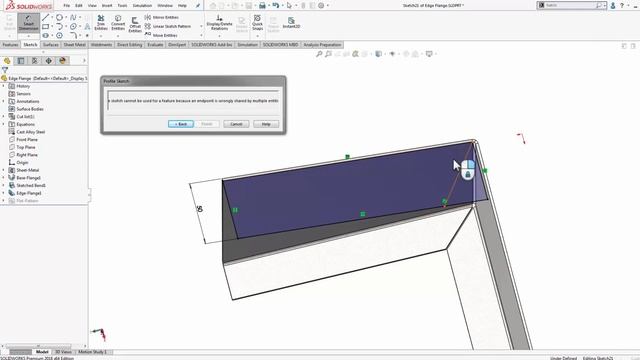Click the Undo icon in the top toolbar
The width and height of the screenshot is (640, 360).
point(276,6)
